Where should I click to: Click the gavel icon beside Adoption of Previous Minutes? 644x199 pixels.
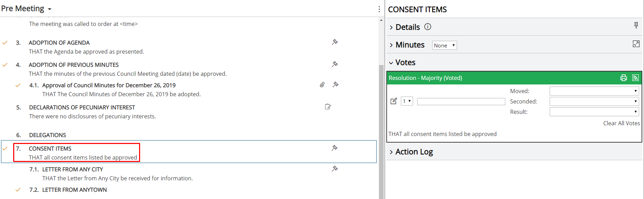(x=335, y=64)
